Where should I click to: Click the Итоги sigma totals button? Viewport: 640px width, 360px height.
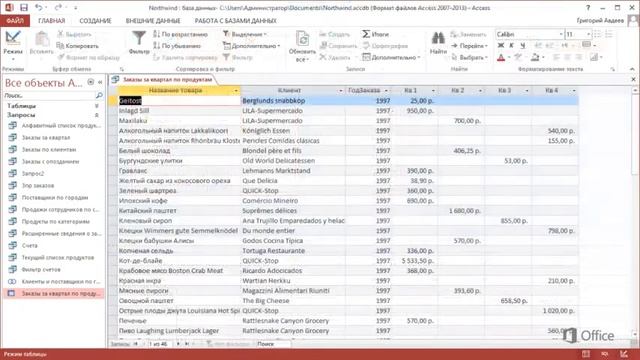click(x=376, y=34)
